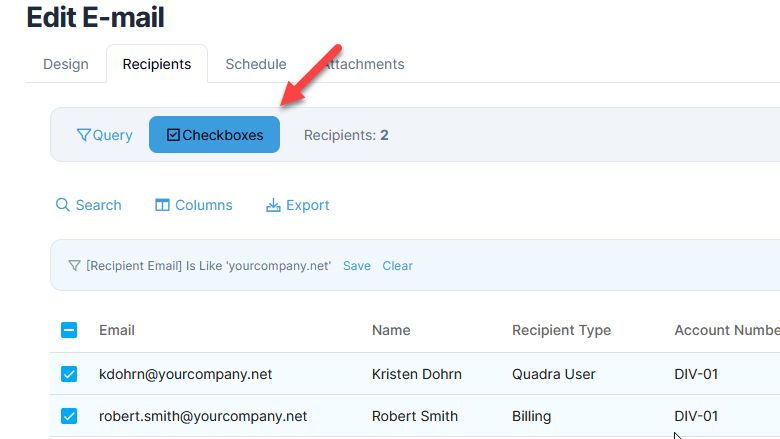Screen dimensions: 780x439
Task: Select the Recipients tab
Action: point(157,64)
